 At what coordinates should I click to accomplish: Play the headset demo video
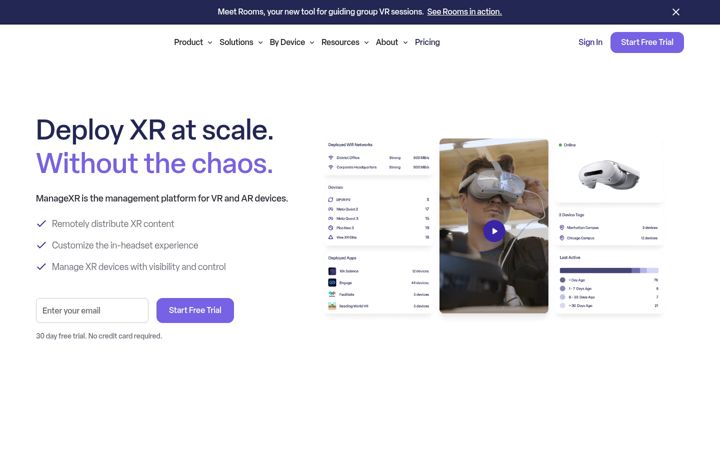494,231
